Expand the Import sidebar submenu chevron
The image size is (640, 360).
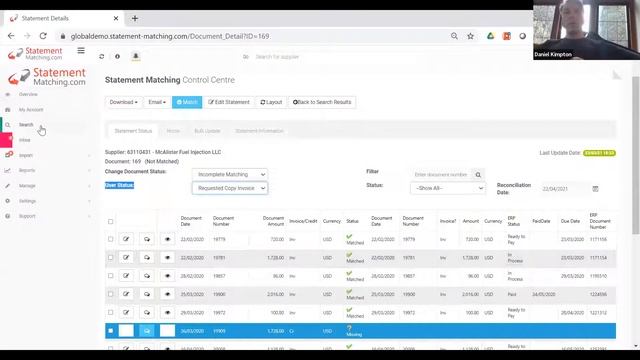(89, 156)
